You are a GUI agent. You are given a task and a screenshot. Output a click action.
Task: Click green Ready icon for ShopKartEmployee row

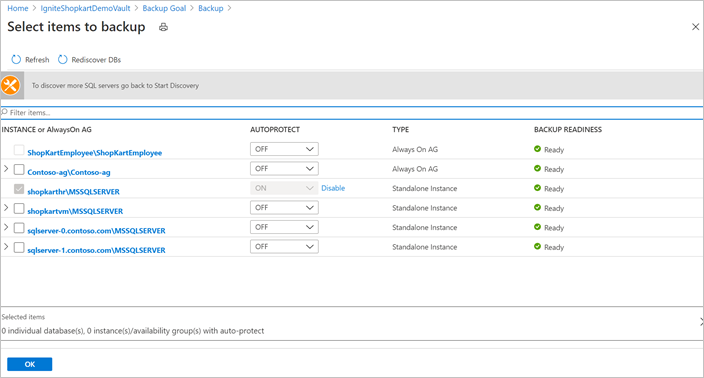(537, 149)
